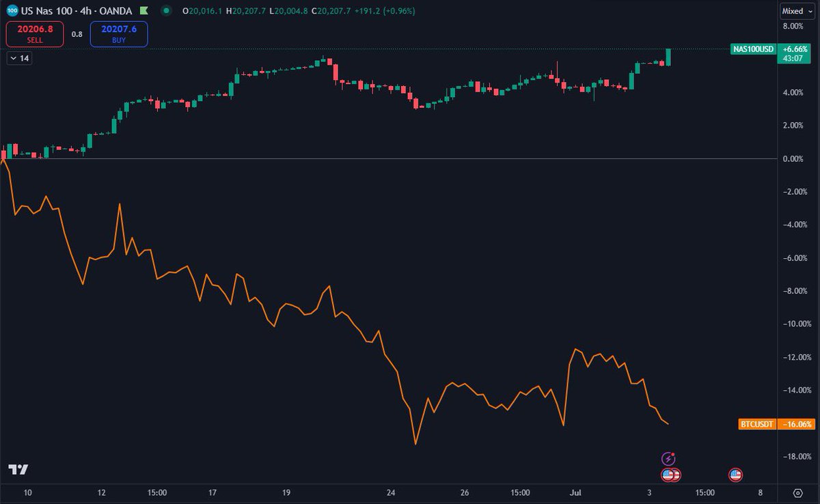Click the purple lightning event icon

tap(668, 459)
